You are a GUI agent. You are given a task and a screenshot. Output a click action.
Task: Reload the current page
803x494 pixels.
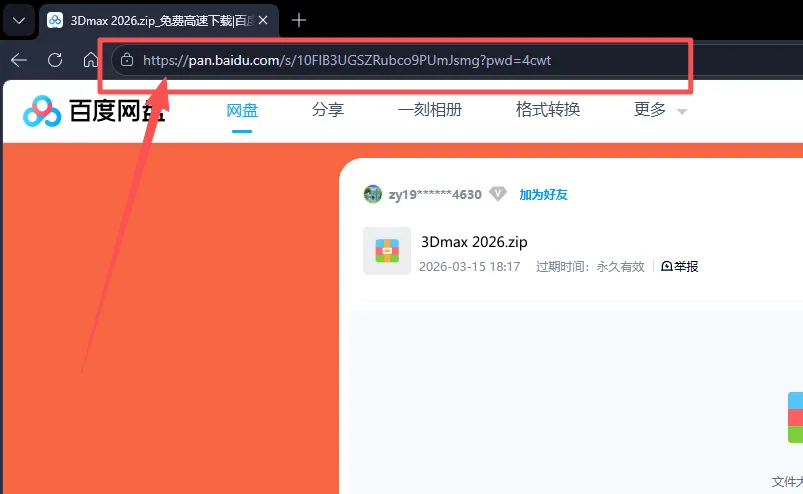coord(55,60)
